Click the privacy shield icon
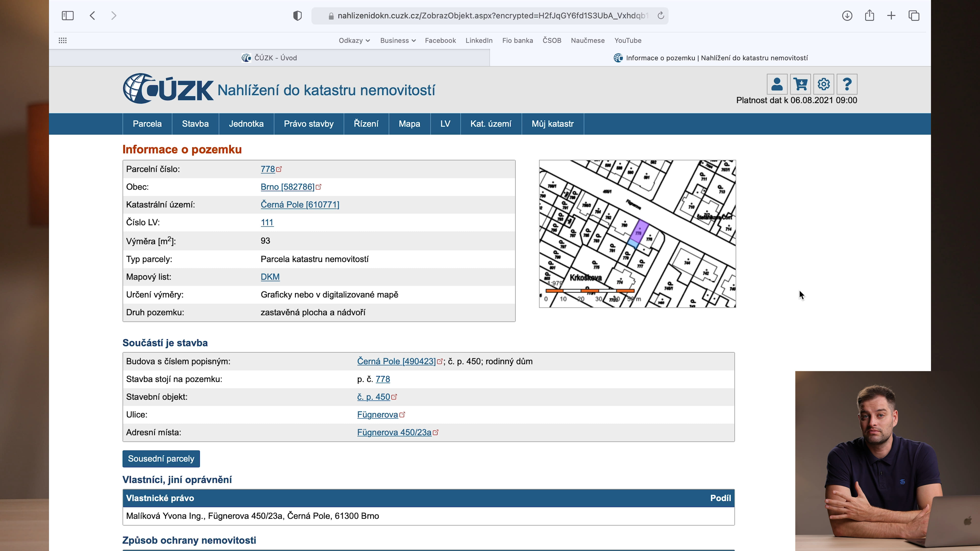 297,16
